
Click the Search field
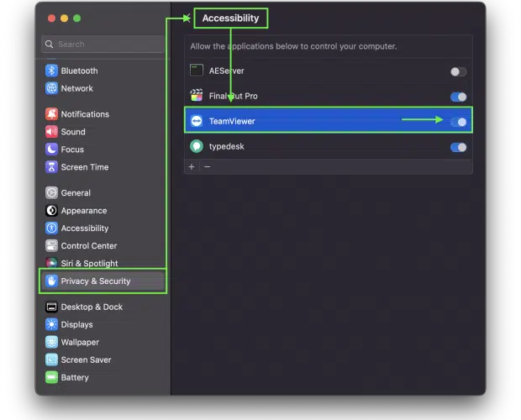coord(103,45)
